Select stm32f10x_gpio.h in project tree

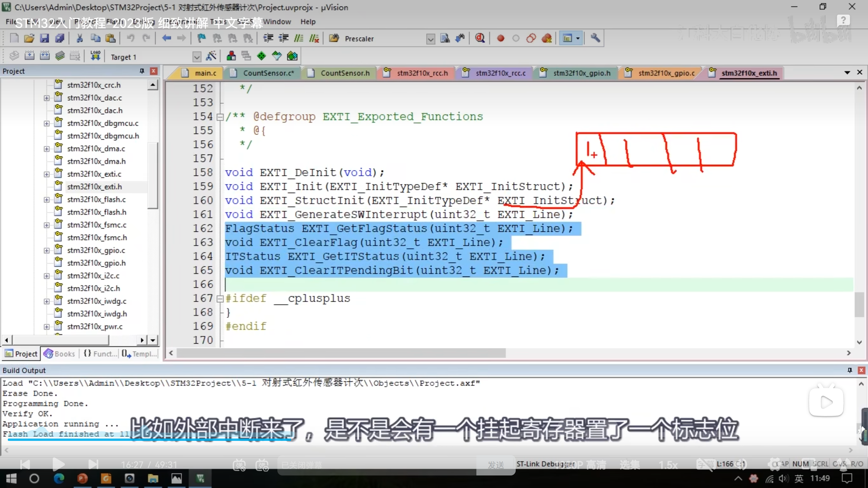96,263
